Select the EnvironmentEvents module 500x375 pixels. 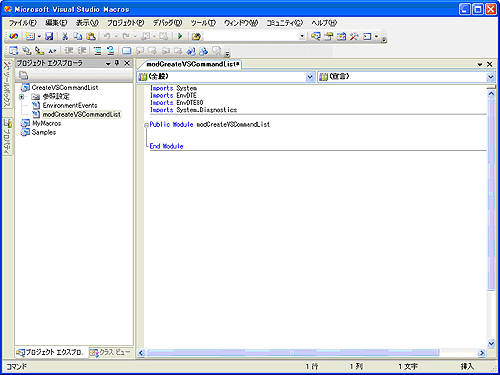coord(70,105)
